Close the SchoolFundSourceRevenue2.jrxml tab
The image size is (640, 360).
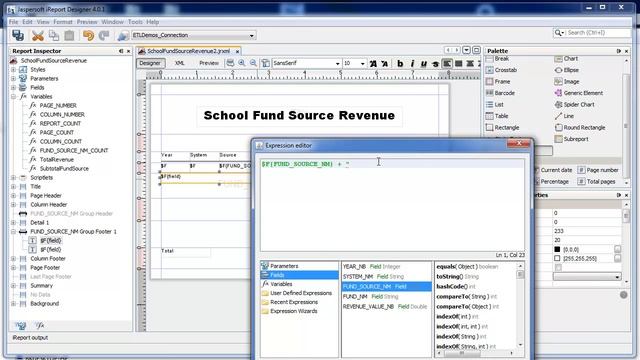pos(238,51)
